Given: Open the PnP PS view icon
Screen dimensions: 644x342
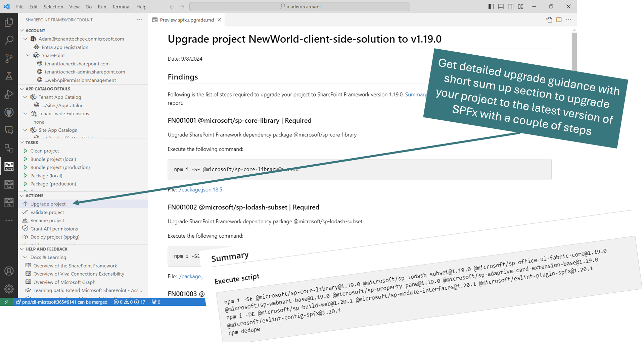Looking at the screenshot, I should click(x=9, y=202).
